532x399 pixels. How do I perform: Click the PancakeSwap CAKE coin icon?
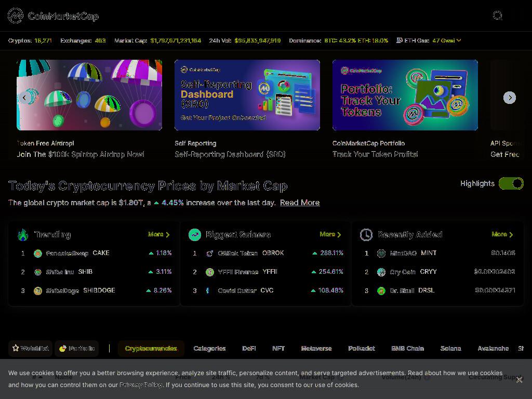38,253
